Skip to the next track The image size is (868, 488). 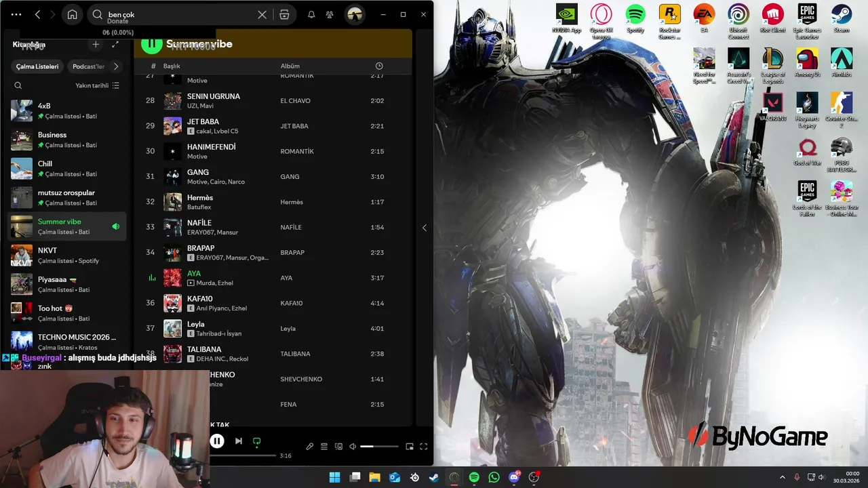239,441
